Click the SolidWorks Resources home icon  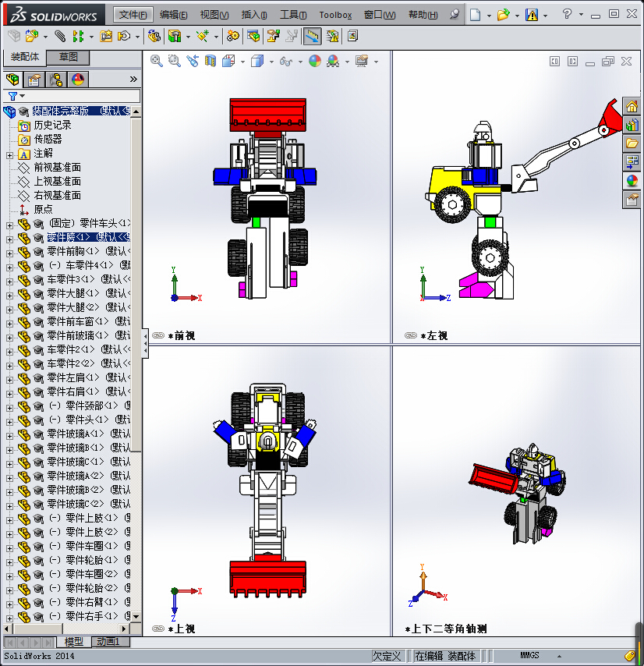point(632,106)
